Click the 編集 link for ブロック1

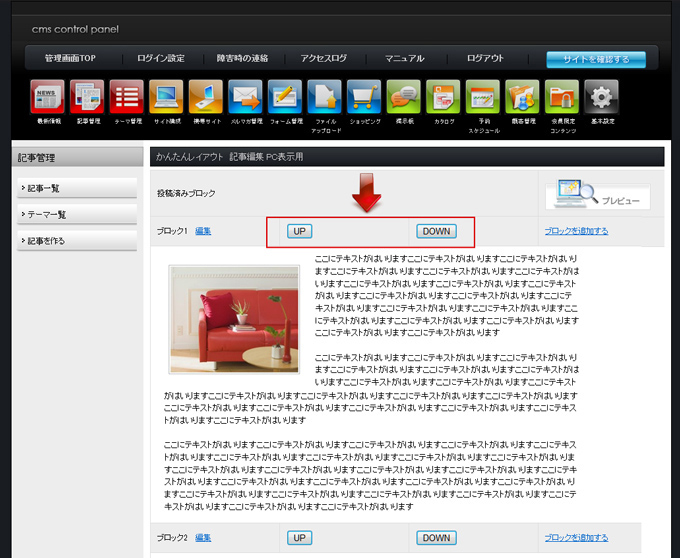click(x=203, y=231)
